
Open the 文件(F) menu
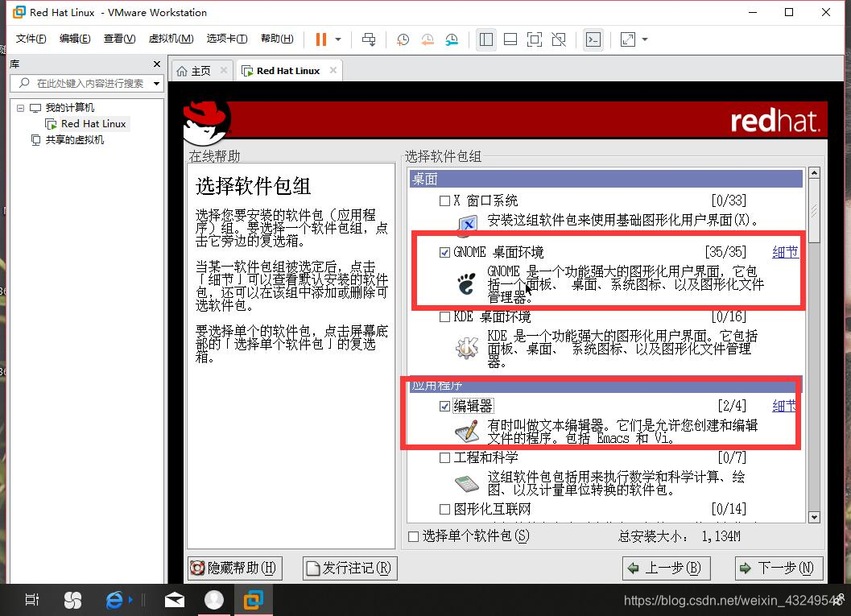pyautogui.click(x=31, y=39)
